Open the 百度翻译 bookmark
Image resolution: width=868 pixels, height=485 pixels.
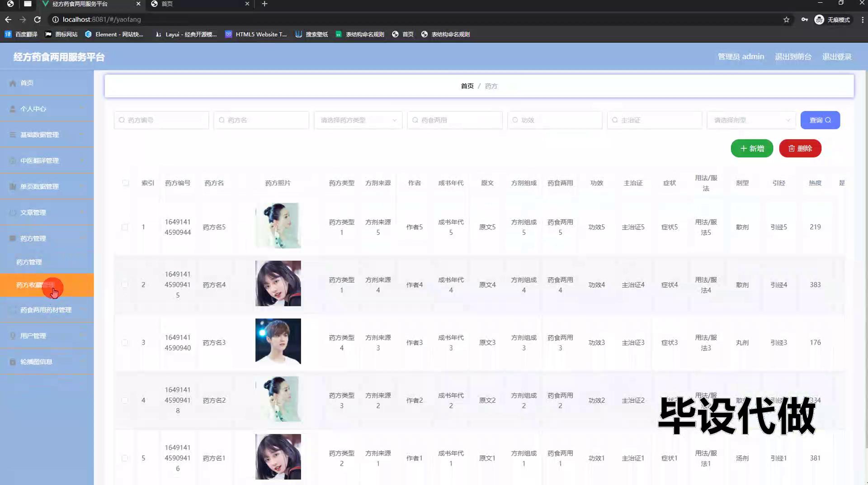(x=21, y=34)
